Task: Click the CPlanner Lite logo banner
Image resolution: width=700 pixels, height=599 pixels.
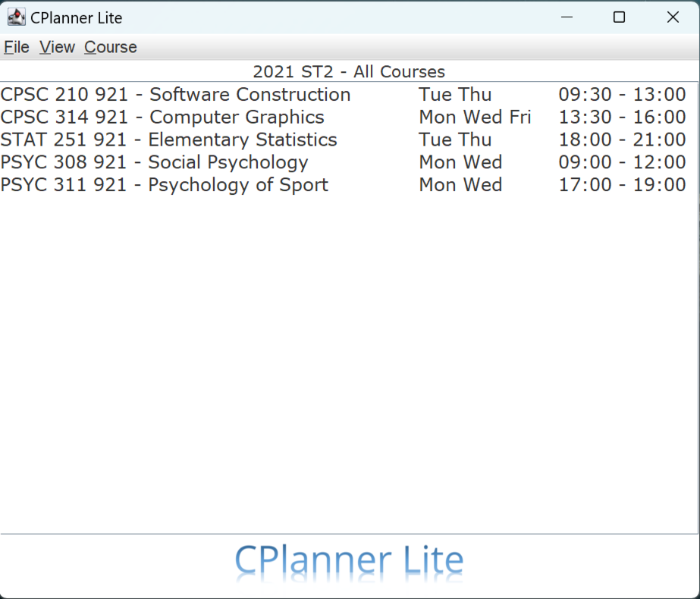Action: click(x=349, y=563)
